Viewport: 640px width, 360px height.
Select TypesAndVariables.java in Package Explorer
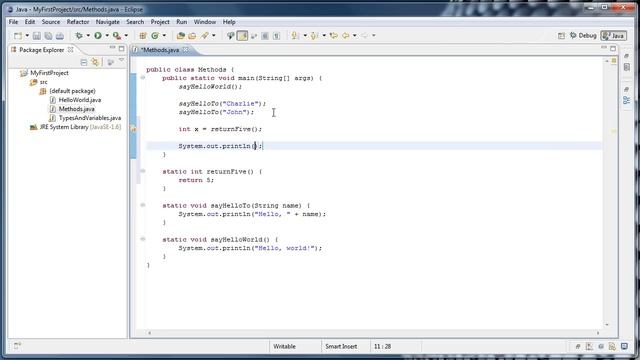point(85,118)
